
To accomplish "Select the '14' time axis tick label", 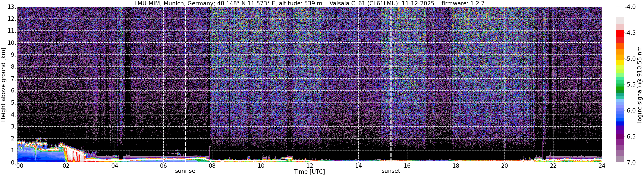I will 358,166.
